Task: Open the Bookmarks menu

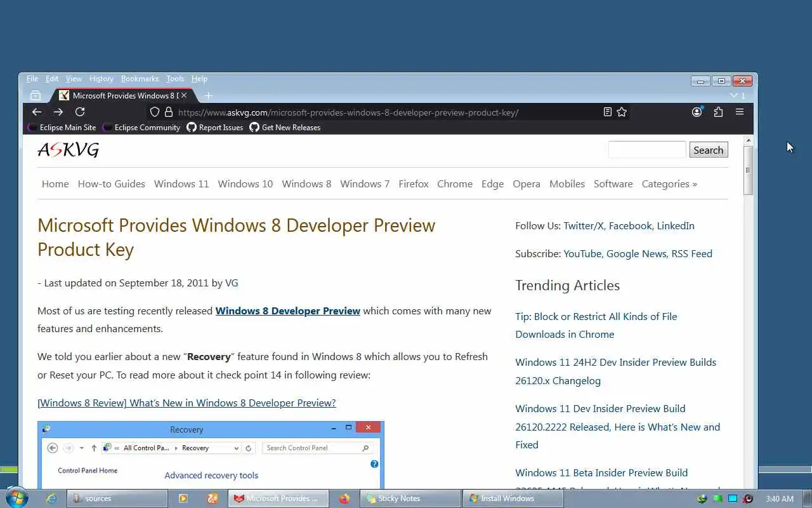Action: click(140, 79)
